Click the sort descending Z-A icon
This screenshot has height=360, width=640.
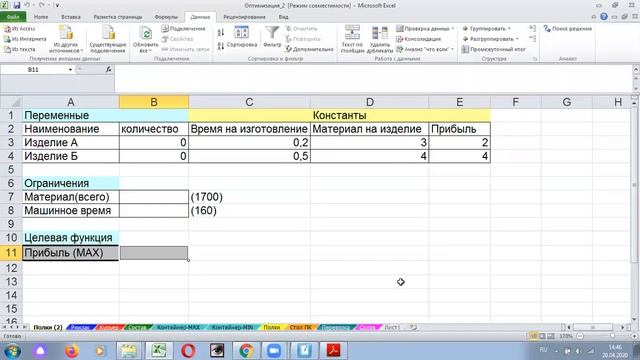coord(221,46)
